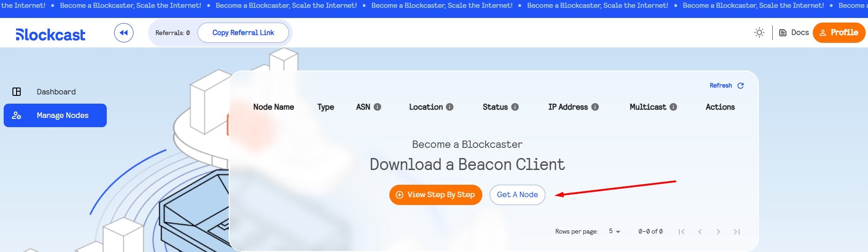Jump to the last page of table
The width and height of the screenshot is (868, 252).
[x=737, y=232]
